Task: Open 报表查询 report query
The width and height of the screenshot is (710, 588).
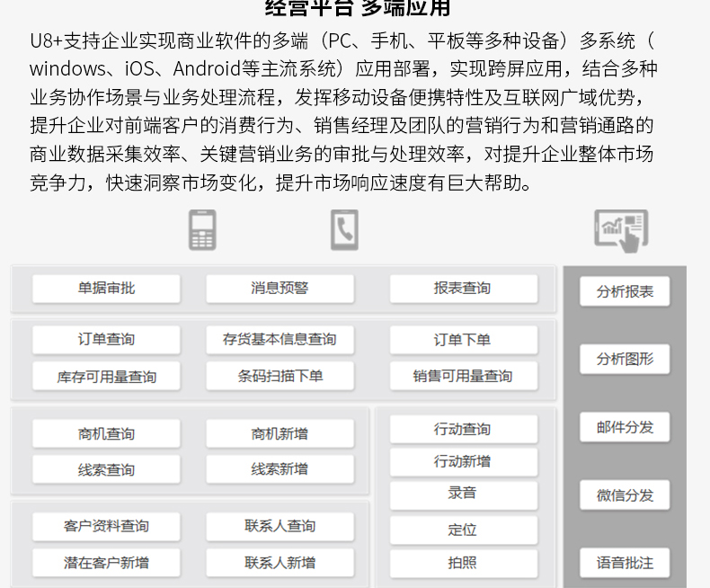Action: 463,289
